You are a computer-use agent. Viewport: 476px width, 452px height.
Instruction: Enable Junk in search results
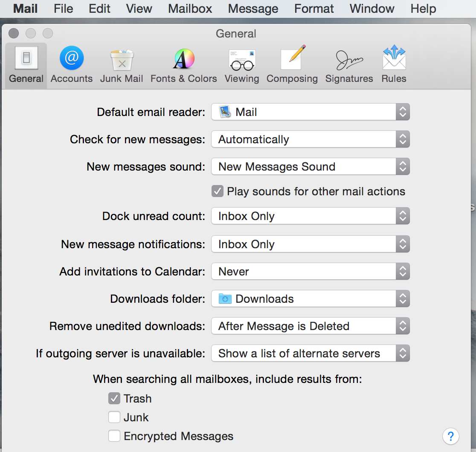point(114,417)
